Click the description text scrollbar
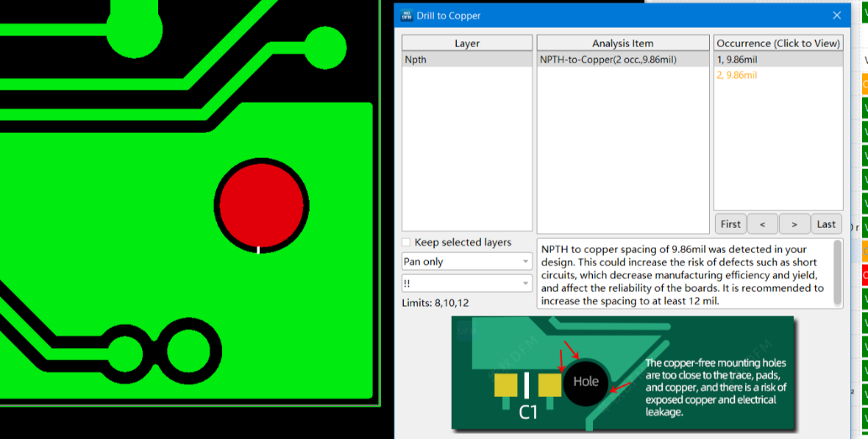Image resolution: width=868 pixels, height=439 pixels. click(838, 272)
